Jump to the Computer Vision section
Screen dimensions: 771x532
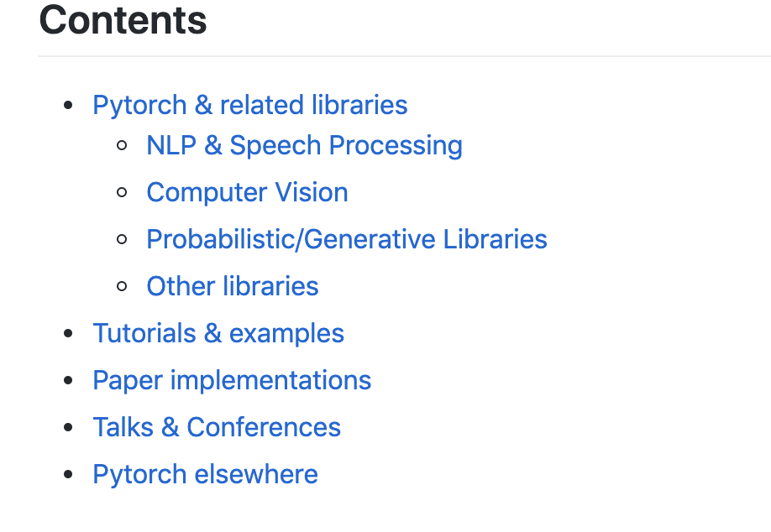coord(247,192)
